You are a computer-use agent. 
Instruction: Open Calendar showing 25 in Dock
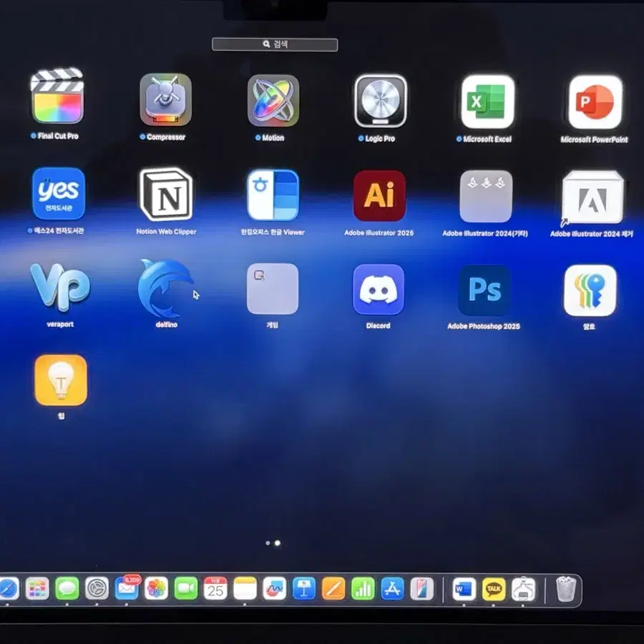215,589
